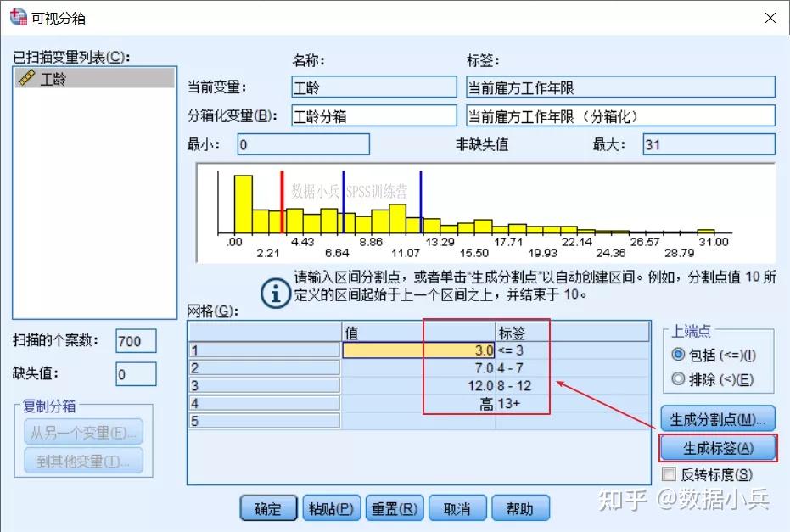
Task: Click the 生成分割点(M) button
Action: (718, 417)
